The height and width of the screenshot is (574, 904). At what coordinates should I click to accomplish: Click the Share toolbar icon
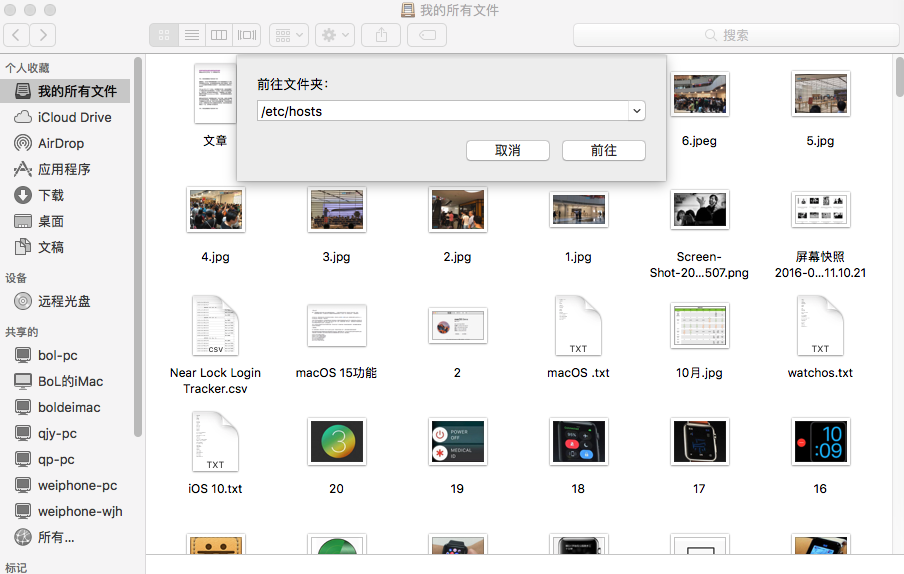[x=381, y=35]
